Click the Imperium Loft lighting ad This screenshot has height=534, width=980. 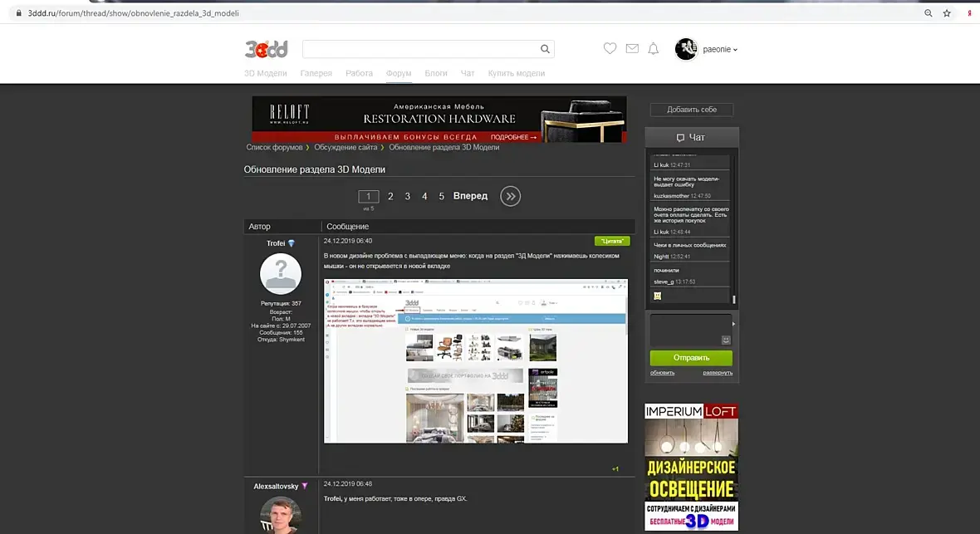pyautogui.click(x=691, y=467)
